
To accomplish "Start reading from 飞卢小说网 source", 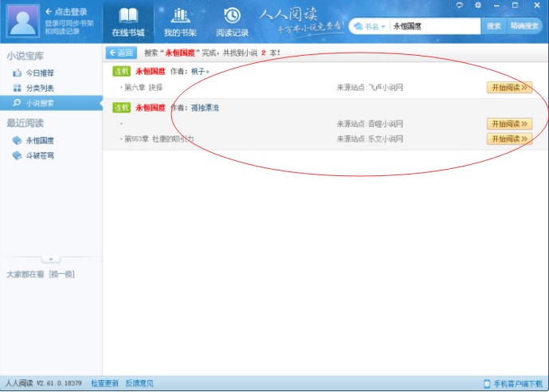I will [509, 88].
